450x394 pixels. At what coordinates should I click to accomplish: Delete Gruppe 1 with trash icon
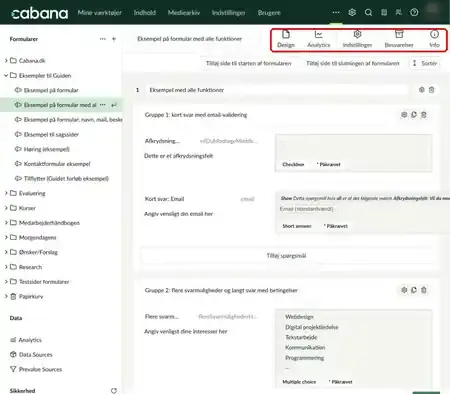(x=424, y=115)
